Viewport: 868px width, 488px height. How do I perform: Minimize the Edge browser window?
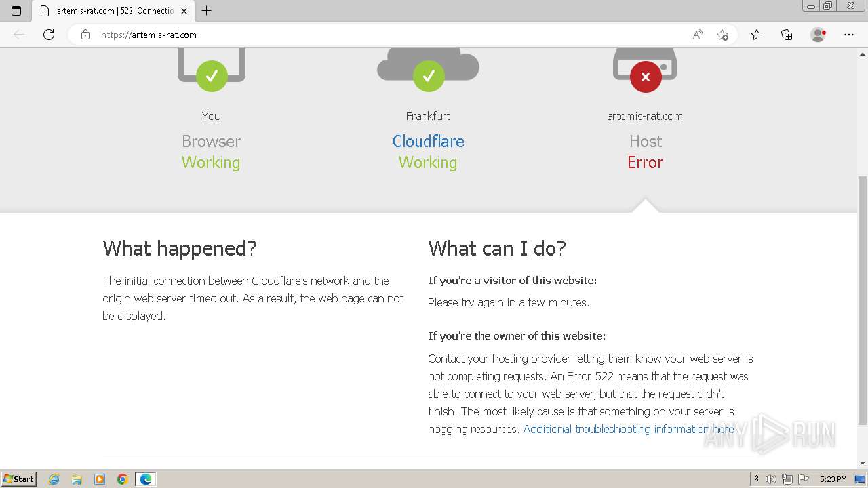coord(810,6)
